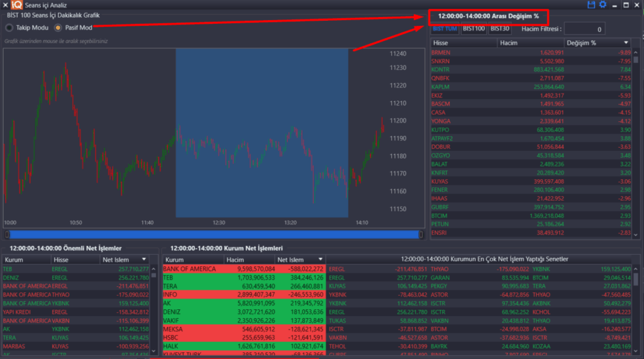Screen dimensions: 644x359
Task: Select HSBC row in Kurum Net İşlemleri
Action: 245,338
